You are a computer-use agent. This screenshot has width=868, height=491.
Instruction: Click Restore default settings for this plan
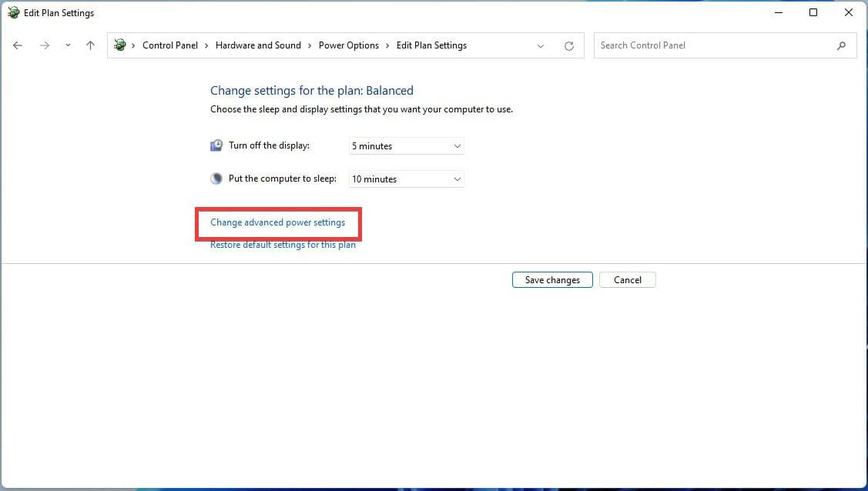283,245
